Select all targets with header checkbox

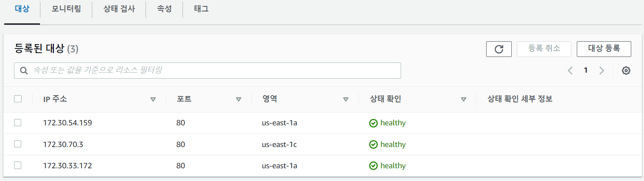18,99
